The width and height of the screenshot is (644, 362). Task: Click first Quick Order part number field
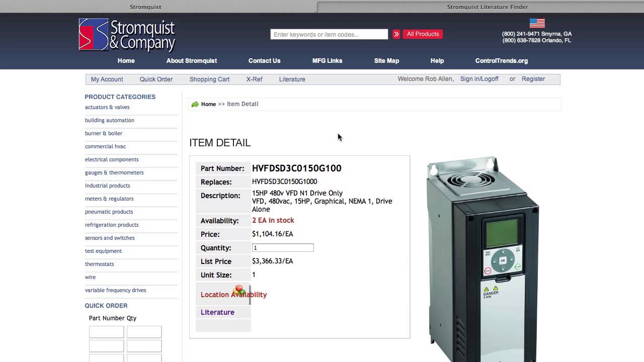coord(106,332)
